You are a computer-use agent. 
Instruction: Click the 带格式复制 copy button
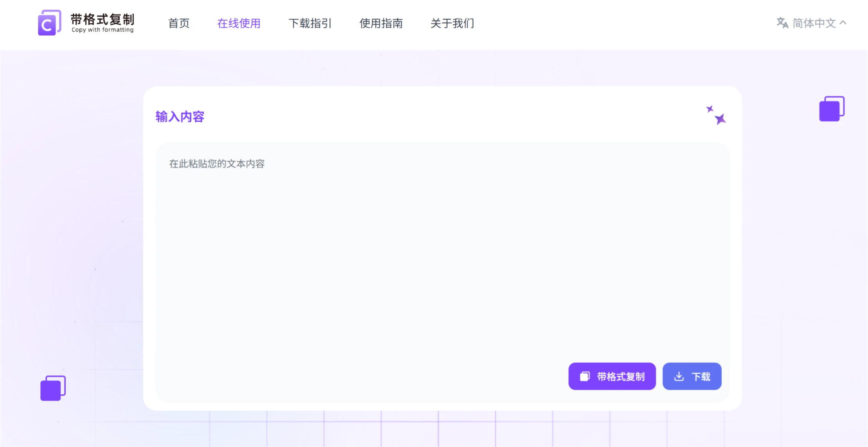612,376
